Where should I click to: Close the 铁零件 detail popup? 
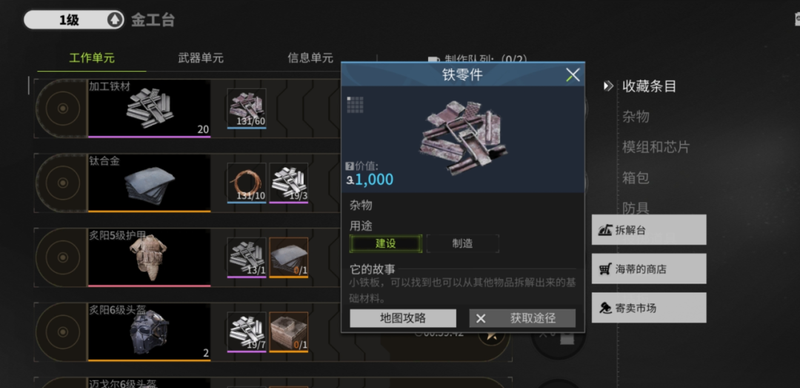[572, 76]
